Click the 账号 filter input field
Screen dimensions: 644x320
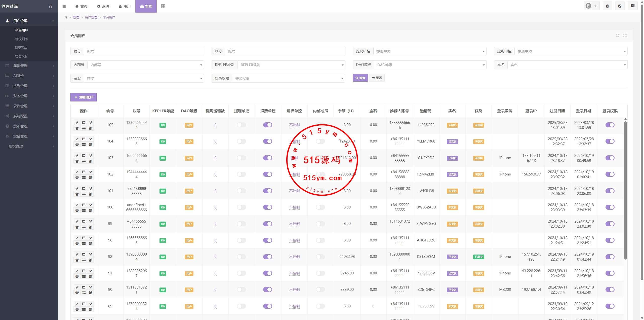pos(284,51)
